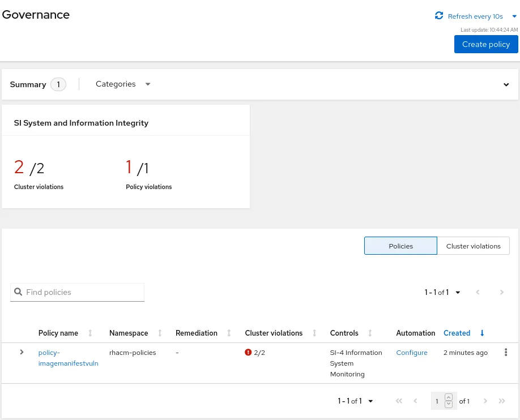Expand the policy-imagemanifestvuln row
The image size is (520, 420).
point(22,352)
